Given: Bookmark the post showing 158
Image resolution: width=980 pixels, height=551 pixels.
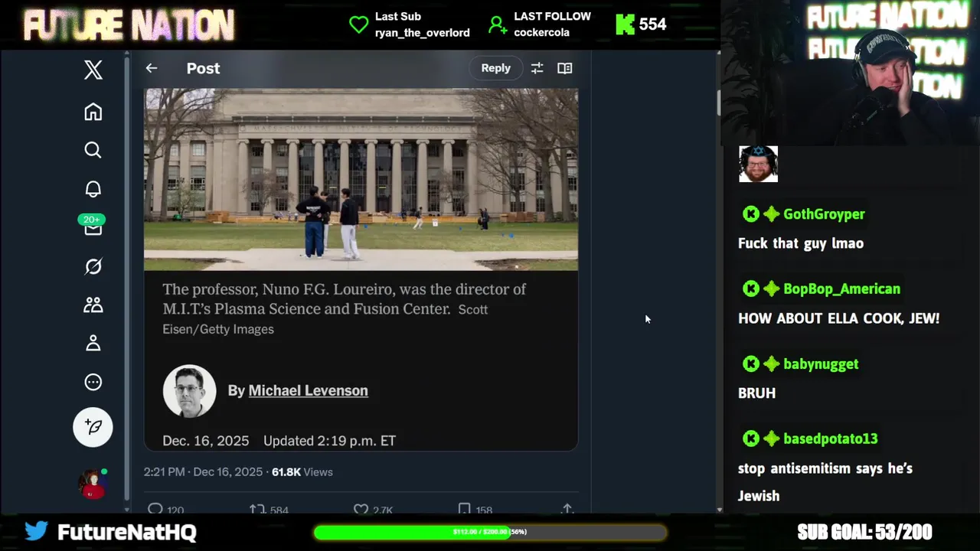Looking at the screenshot, I should coord(464,509).
